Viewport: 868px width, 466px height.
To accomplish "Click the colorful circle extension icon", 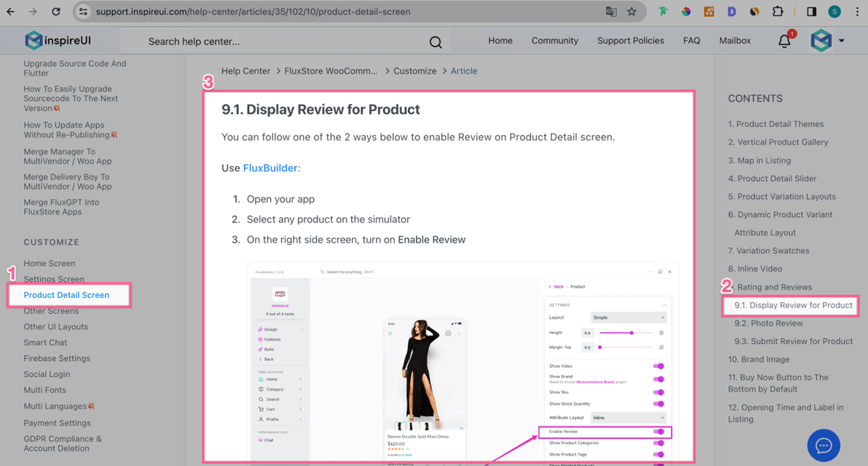I will click(686, 11).
